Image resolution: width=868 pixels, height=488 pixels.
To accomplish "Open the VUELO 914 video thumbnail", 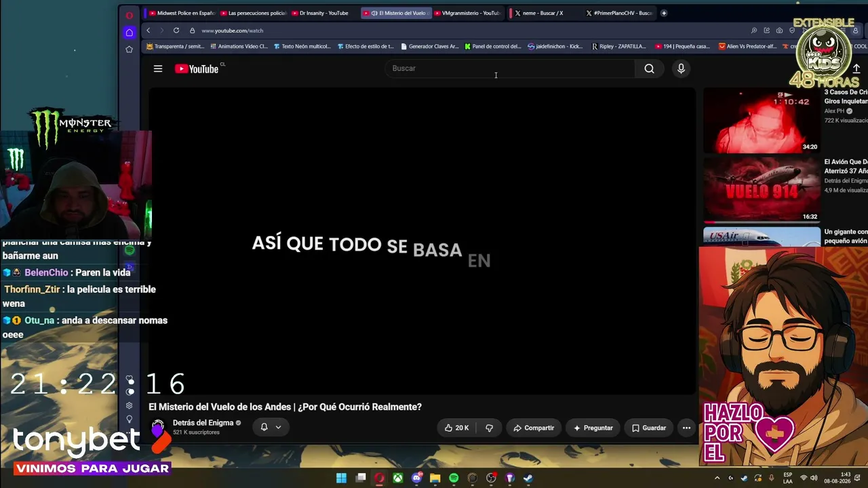I will pyautogui.click(x=762, y=189).
